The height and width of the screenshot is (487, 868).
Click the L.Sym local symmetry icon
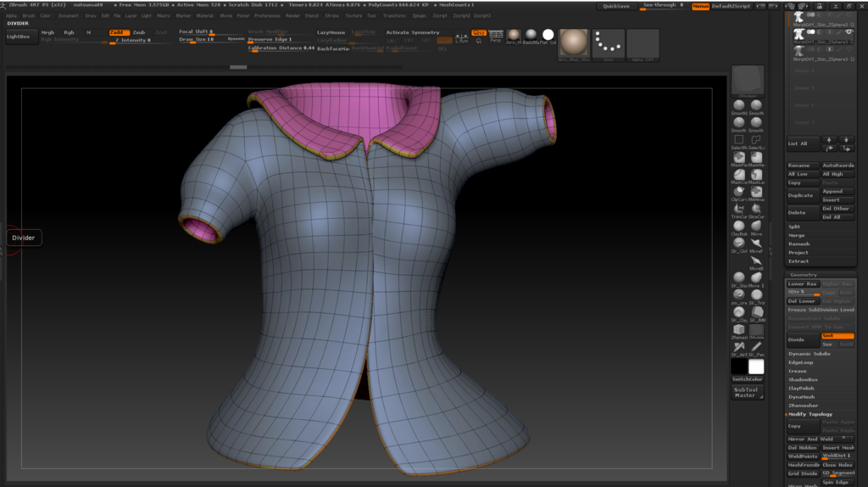[461, 37]
